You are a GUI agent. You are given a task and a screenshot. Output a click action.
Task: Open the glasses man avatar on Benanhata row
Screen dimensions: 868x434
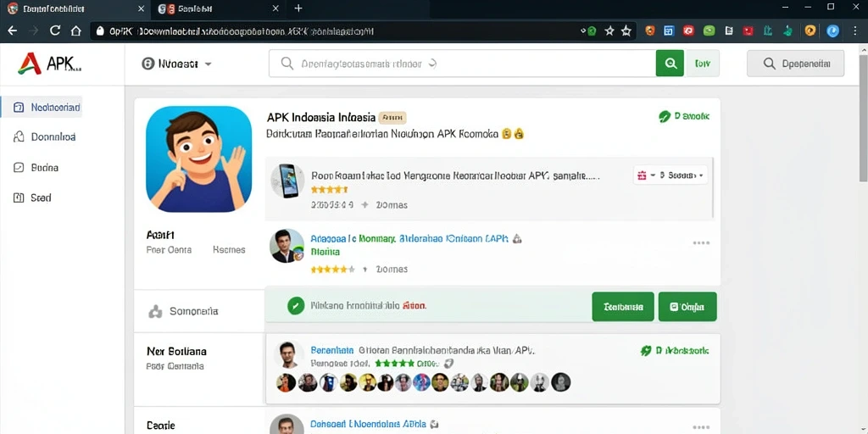pyautogui.click(x=287, y=354)
